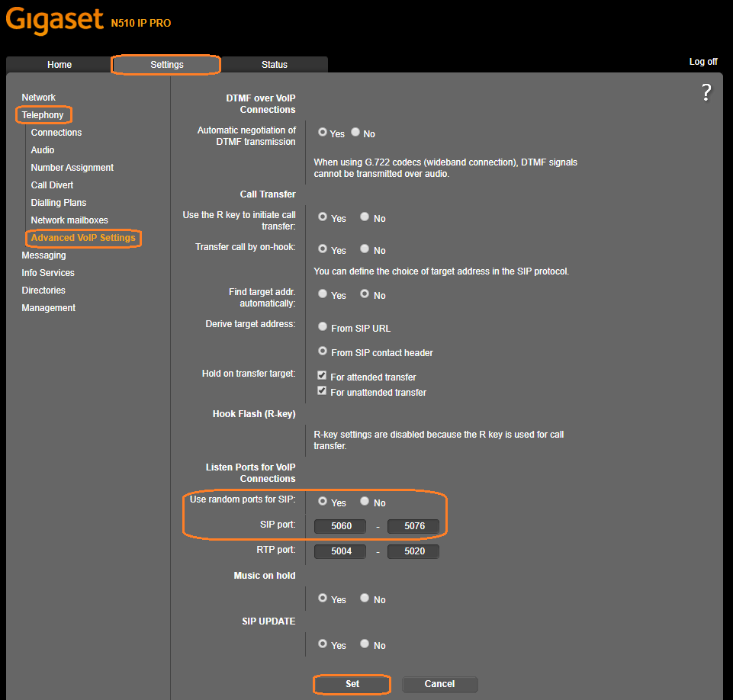Uncheck For attended transfer checkbox
733x700 pixels.
point(322,376)
